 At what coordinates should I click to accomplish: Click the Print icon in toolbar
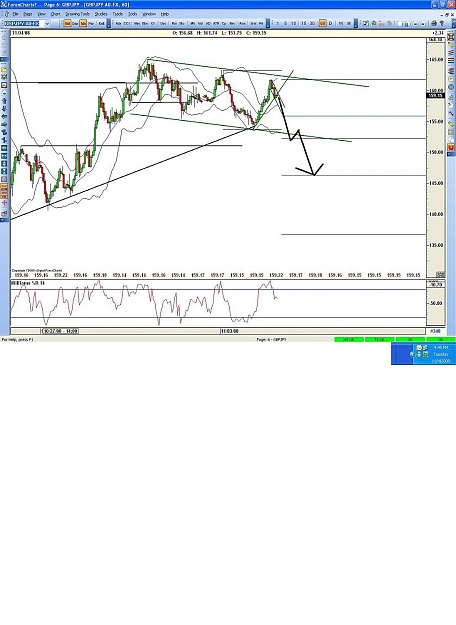tap(434, 24)
